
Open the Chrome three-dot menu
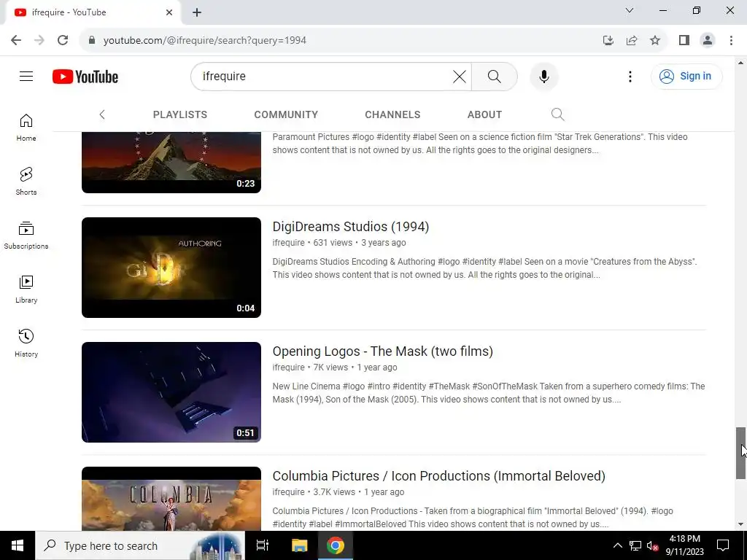coord(731,40)
